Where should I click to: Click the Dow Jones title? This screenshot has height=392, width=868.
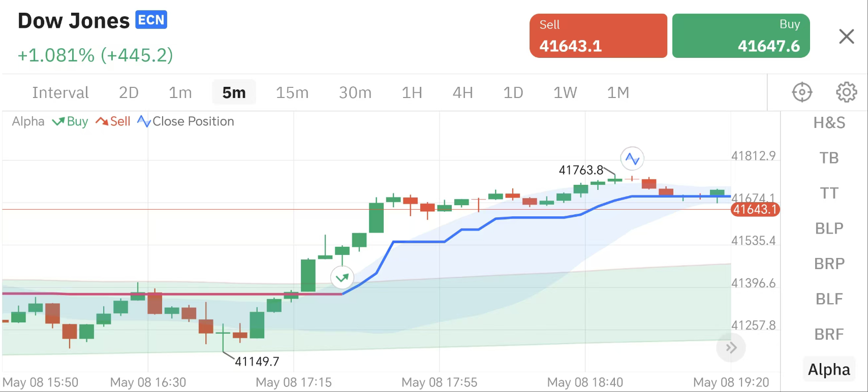(x=74, y=21)
